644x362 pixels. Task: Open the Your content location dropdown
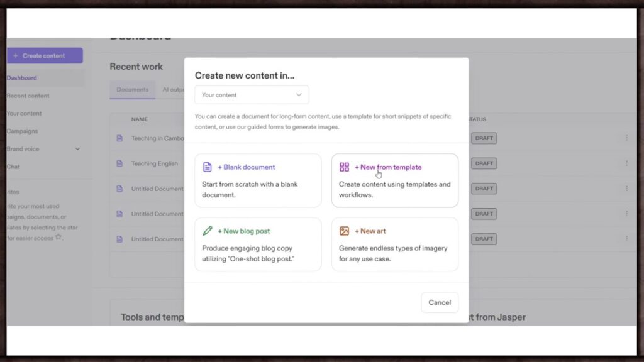click(252, 95)
